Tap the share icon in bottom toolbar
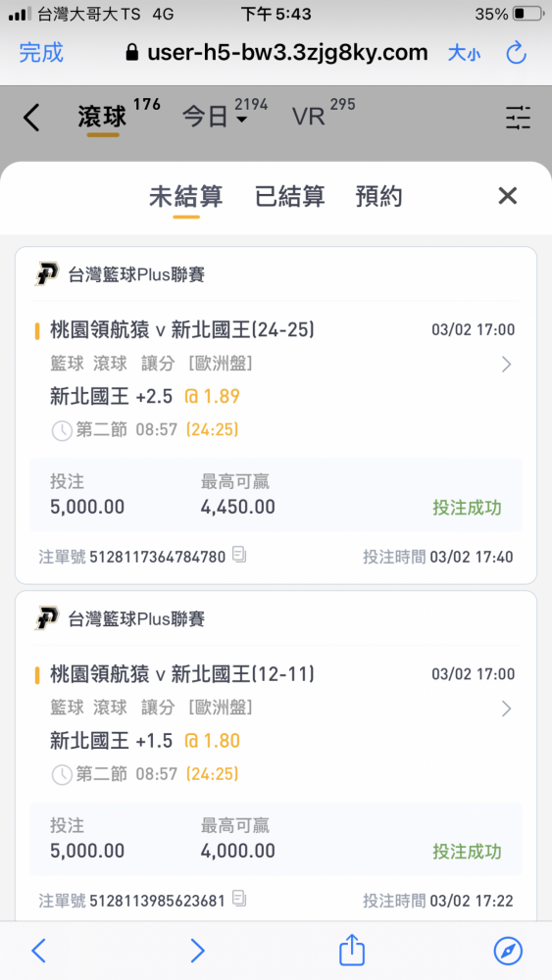The height and width of the screenshot is (980, 552). pos(351,950)
